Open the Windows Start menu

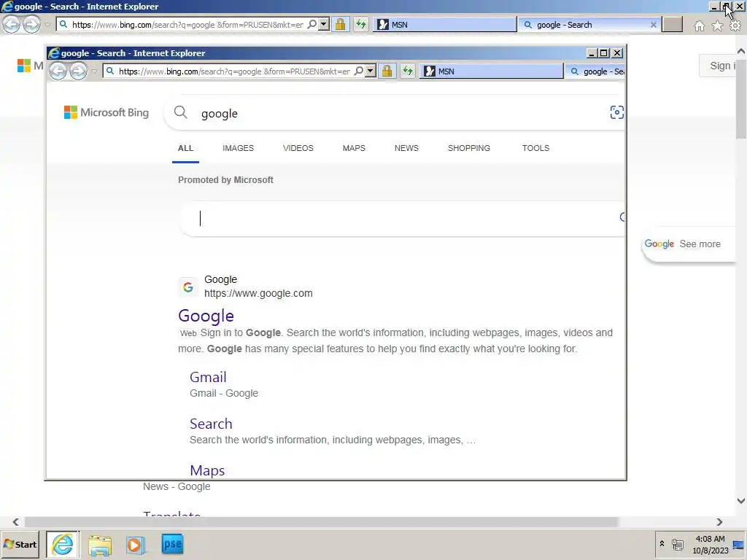(20, 544)
